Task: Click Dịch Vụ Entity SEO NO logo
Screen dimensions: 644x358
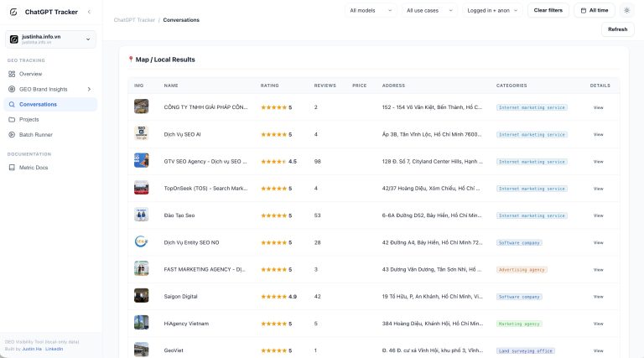Action: click(141, 241)
